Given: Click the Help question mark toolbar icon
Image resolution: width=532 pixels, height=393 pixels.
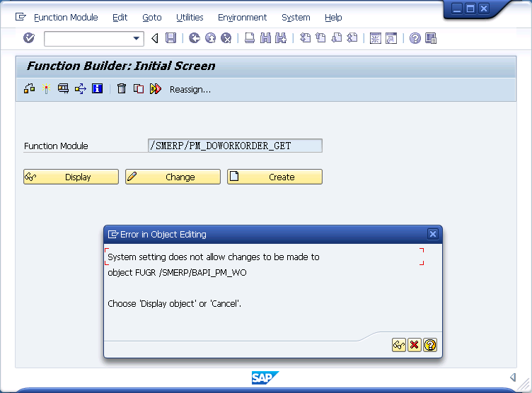Looking at the screenshot, I should tap(415, 38).
